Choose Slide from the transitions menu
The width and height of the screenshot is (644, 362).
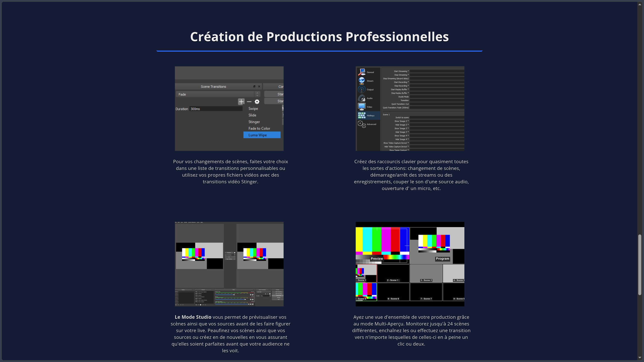pos(252,115)
